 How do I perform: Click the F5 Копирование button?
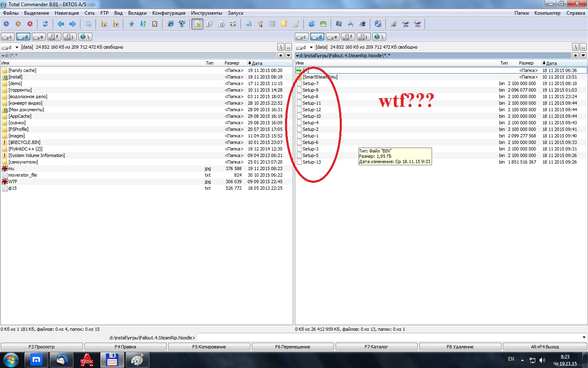(x=209, y=347)
